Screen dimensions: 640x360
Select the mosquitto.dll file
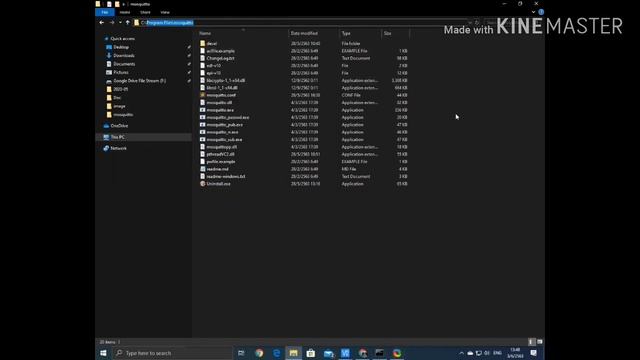tap(219, 102)
